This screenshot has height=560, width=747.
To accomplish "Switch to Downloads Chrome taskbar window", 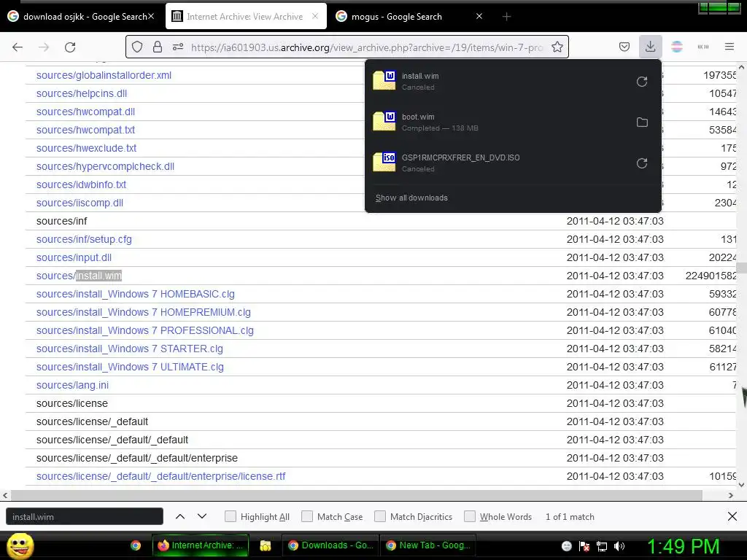I will click(330, 545).
